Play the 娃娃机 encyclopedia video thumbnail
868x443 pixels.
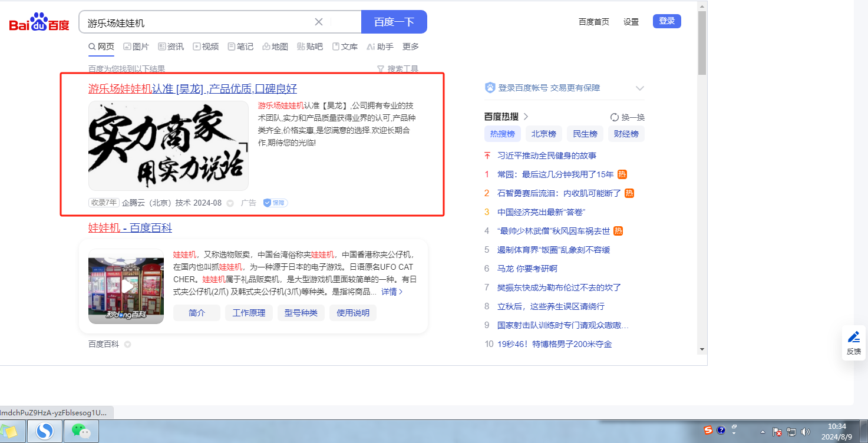126,286
